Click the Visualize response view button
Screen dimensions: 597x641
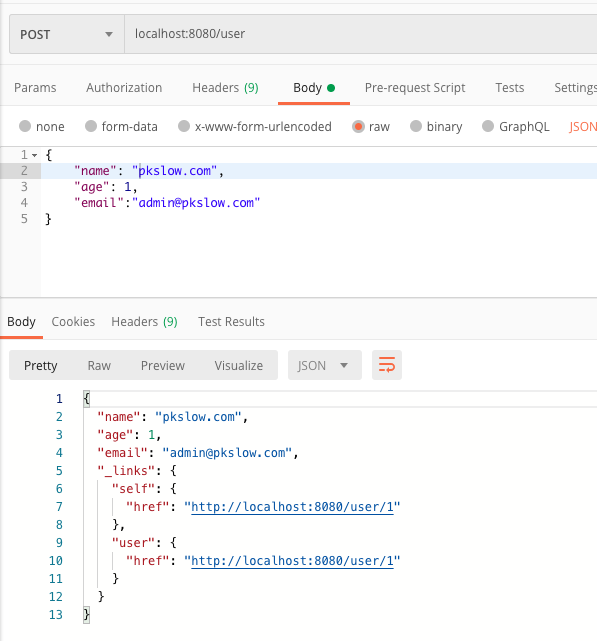[x=239, y=365]
